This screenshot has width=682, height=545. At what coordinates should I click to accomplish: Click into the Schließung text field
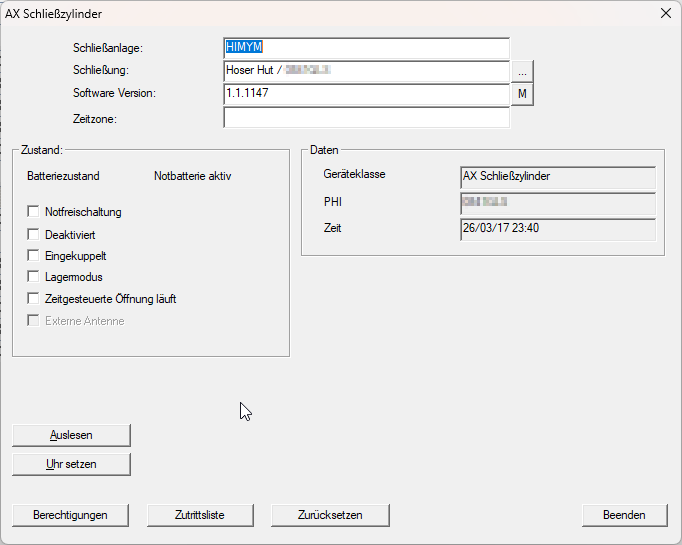366,71
